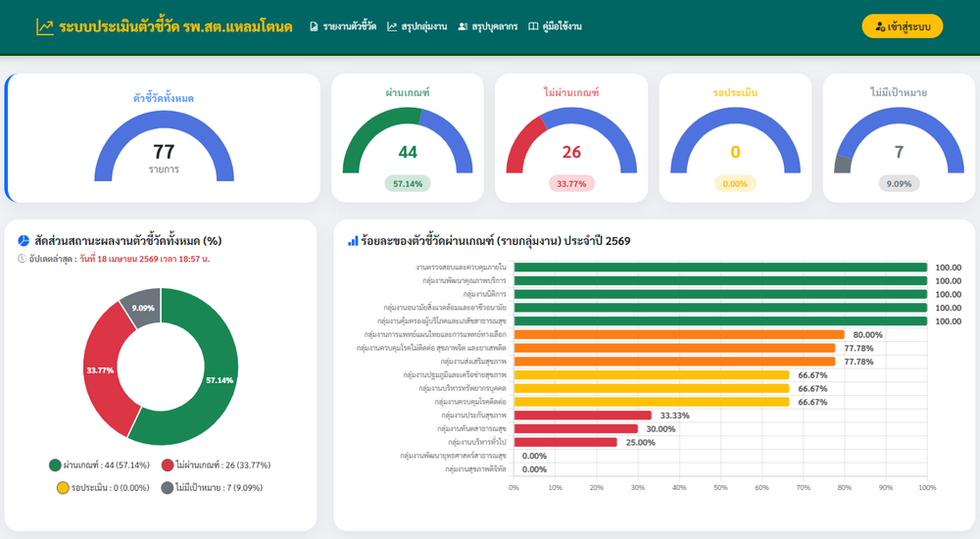The height and width of the screenshot is (539, 980).
Task: Toggle the gray ไม่มีเป้าหมาย legend entry
Action: click(x=215, y=487)
